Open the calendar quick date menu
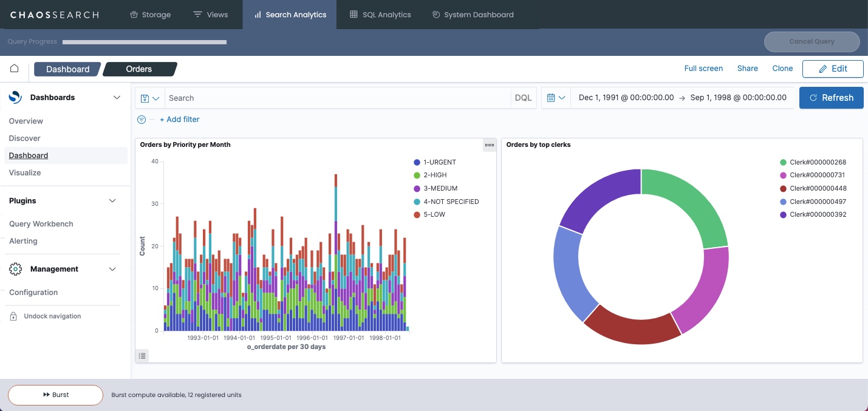 pos(555,98)
